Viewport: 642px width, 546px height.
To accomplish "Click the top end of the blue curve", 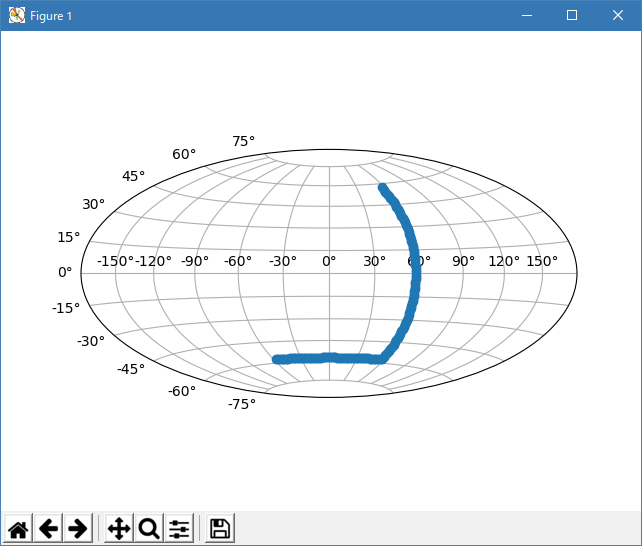I will [382, 187].
